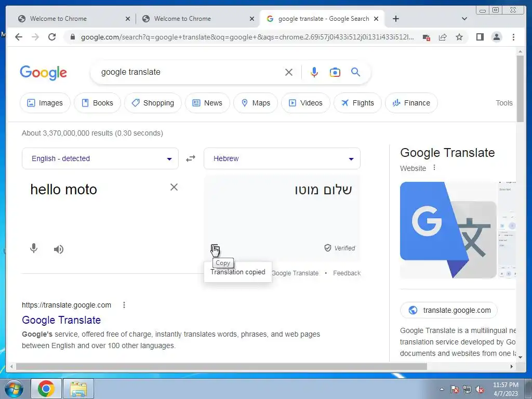
Task: Swap the English and Hebrew languages
Action: [191, 158]
